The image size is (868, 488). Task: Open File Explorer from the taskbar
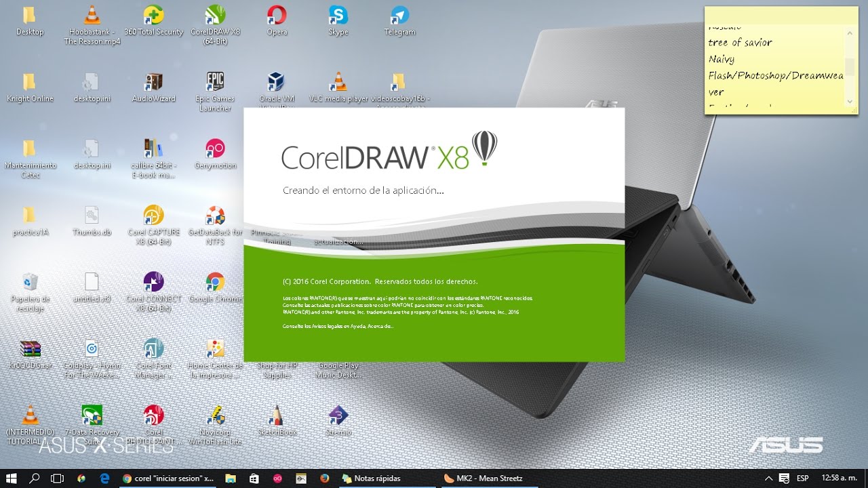coord(230,478)
